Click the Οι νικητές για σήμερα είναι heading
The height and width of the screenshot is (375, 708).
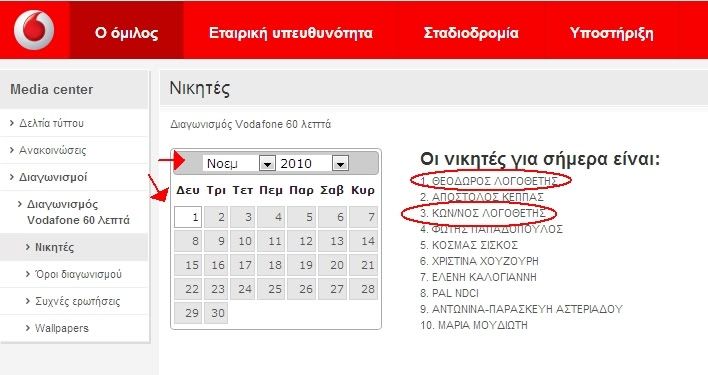[540, 159]
